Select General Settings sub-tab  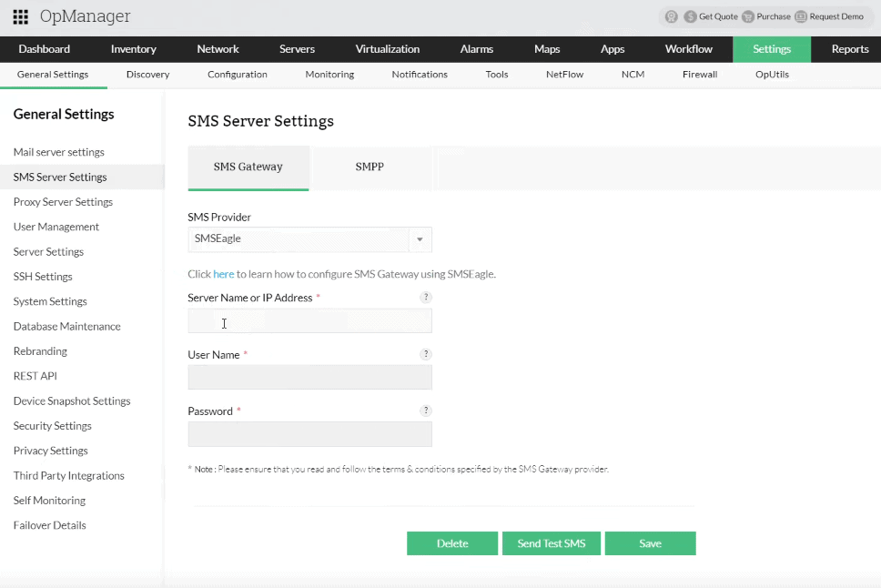pyautogui.click(x=53, y=75)
